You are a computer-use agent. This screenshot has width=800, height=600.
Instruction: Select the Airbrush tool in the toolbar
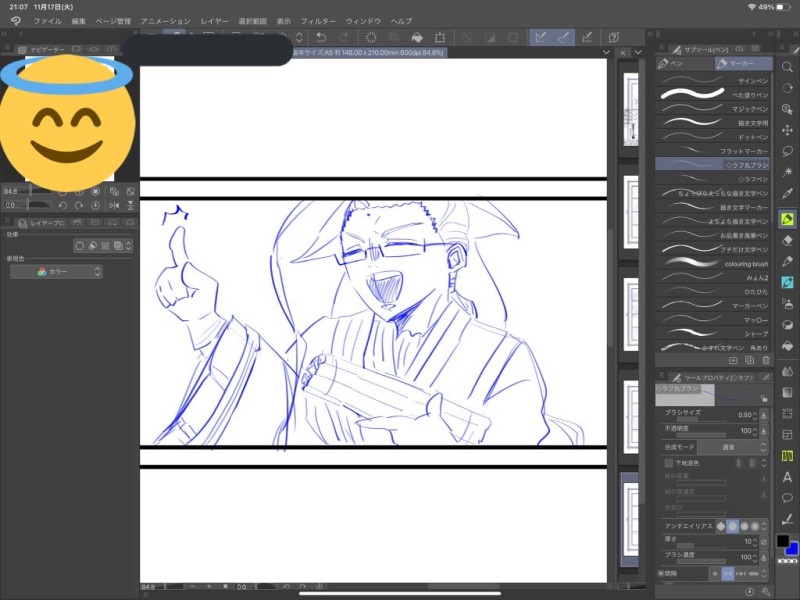pyautogui.click(x=787, y=304)
